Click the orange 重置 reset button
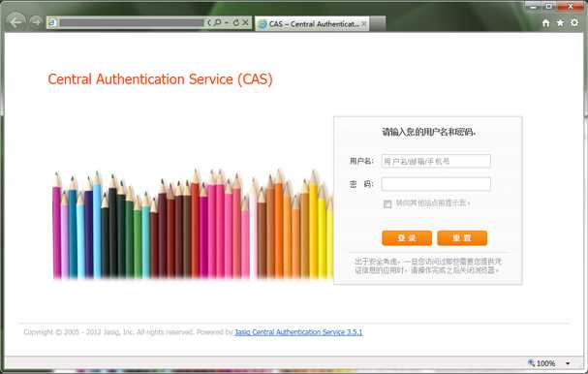 [462, 238]
